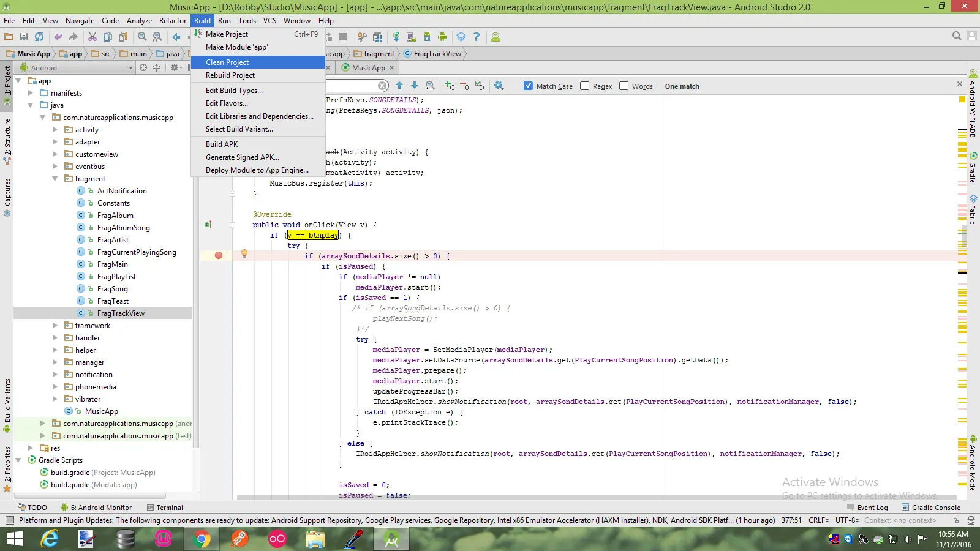Expand the manifests folder
Viewport: 980px width, 551px height.
point(31,93)
